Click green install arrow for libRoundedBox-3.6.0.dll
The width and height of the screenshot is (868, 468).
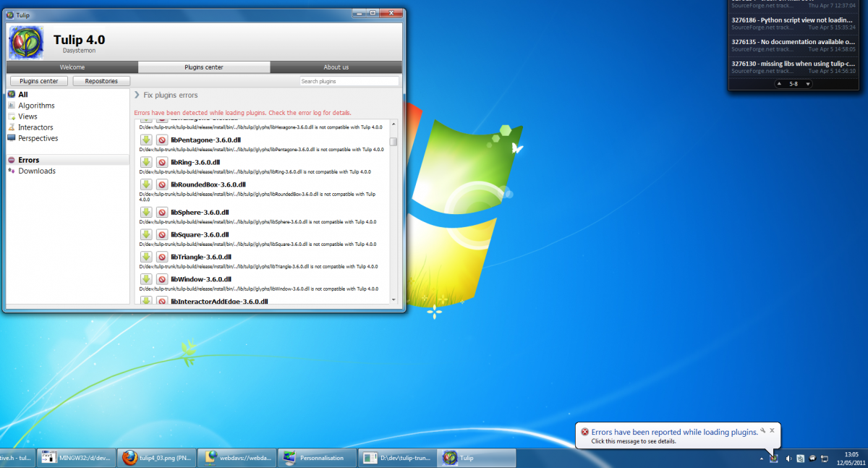click(x=145, y=184)
